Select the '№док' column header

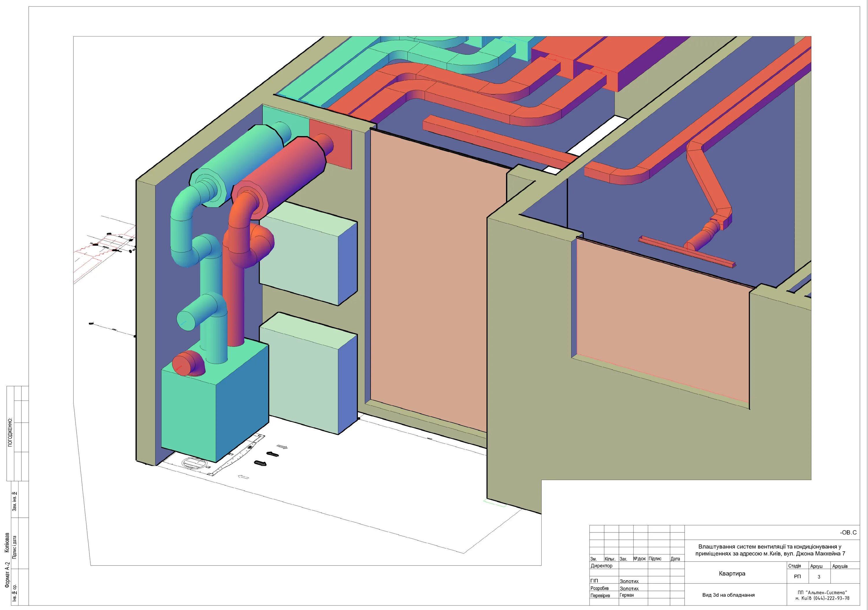point(640,558)
